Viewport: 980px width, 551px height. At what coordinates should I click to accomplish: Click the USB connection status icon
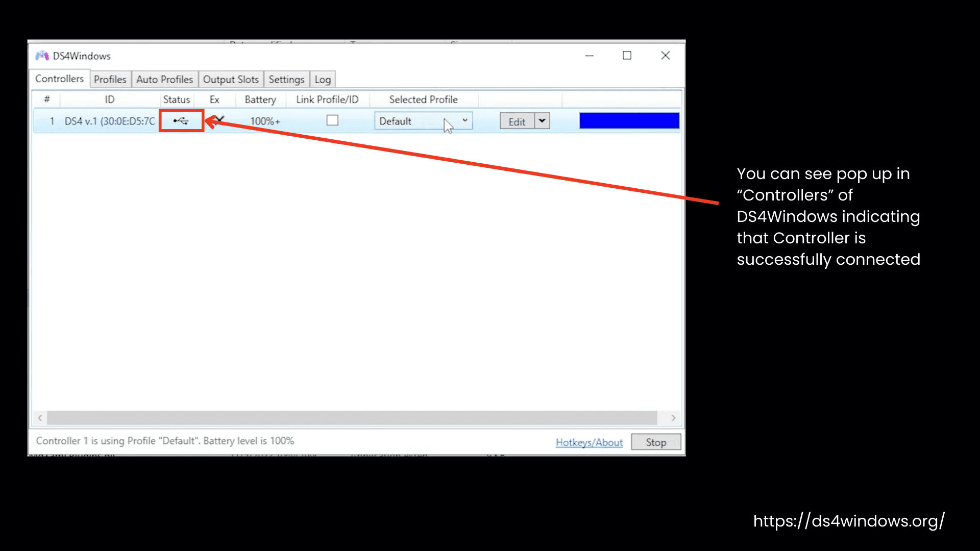point(181,121)
